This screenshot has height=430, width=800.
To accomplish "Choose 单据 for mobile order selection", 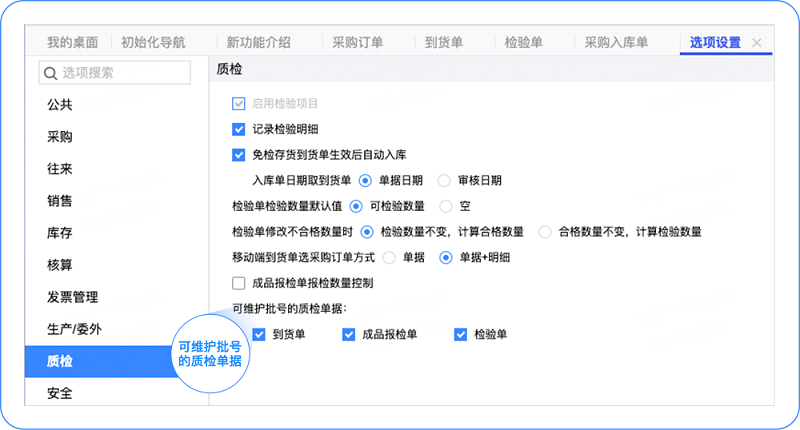I will [x=389, y=258].
